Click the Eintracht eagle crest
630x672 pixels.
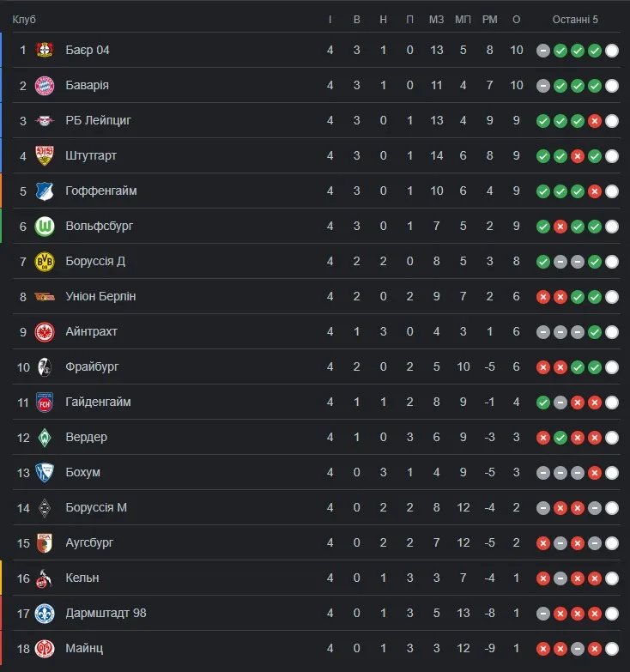45,331
